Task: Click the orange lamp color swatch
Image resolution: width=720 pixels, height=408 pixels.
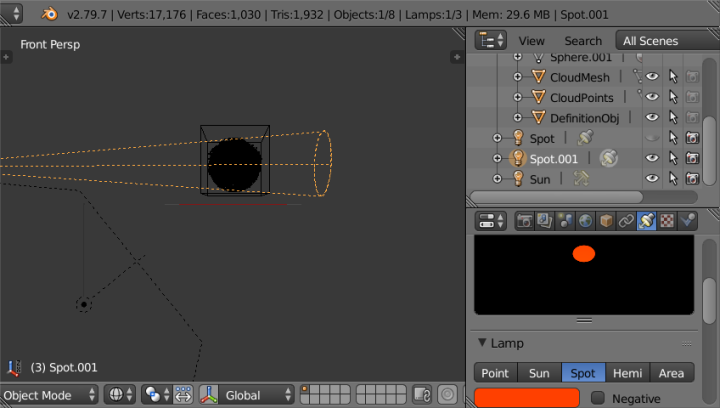Action: pyautogui.click(x=527, y=398)
